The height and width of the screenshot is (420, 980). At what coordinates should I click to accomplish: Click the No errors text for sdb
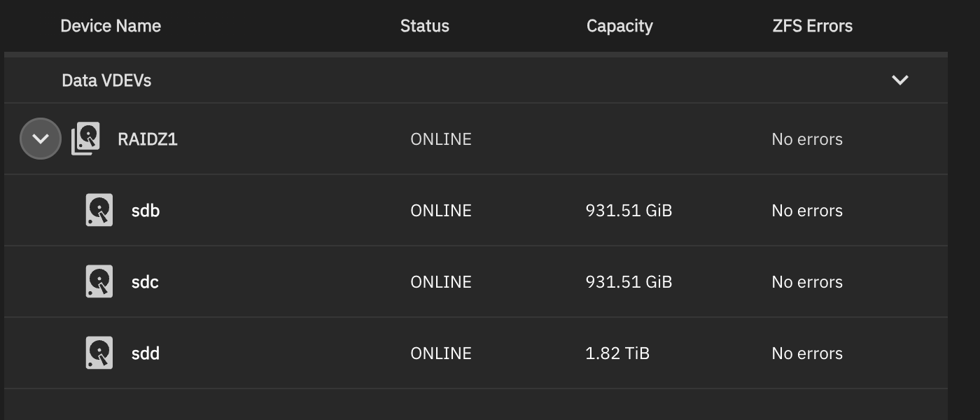tap(807, 211)
